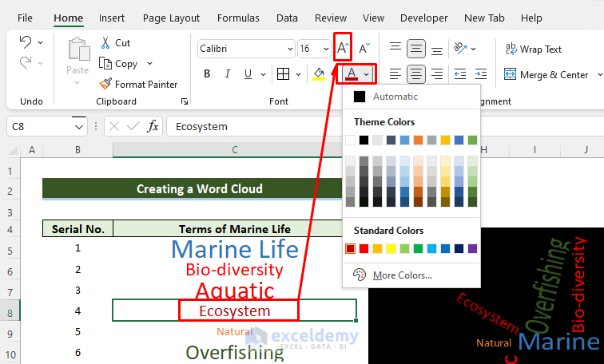This screenshot has width=604, height=364.
Task: Click the Increase Font Size icon
Action: [x=343, y=48]
